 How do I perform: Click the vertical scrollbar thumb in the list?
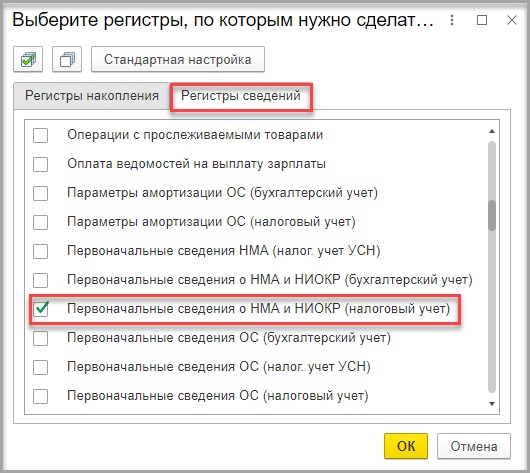point(492,216)
